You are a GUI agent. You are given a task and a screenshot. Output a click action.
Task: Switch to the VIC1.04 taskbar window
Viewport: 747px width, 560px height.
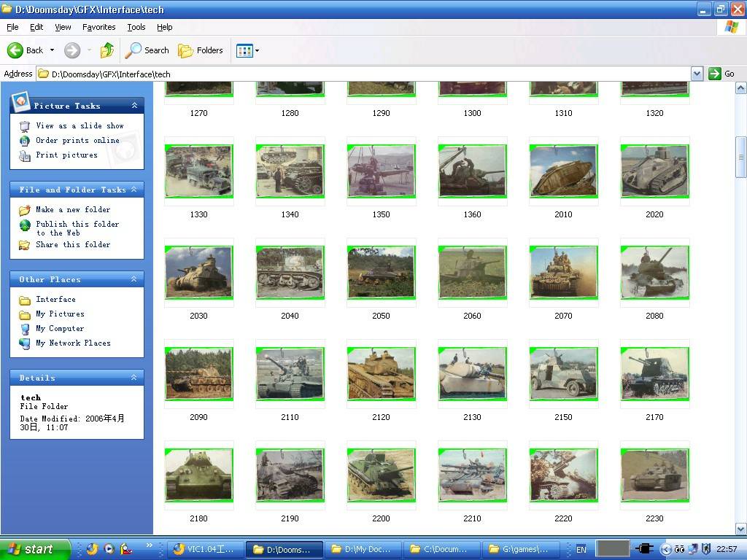click(x=204, y=549)
